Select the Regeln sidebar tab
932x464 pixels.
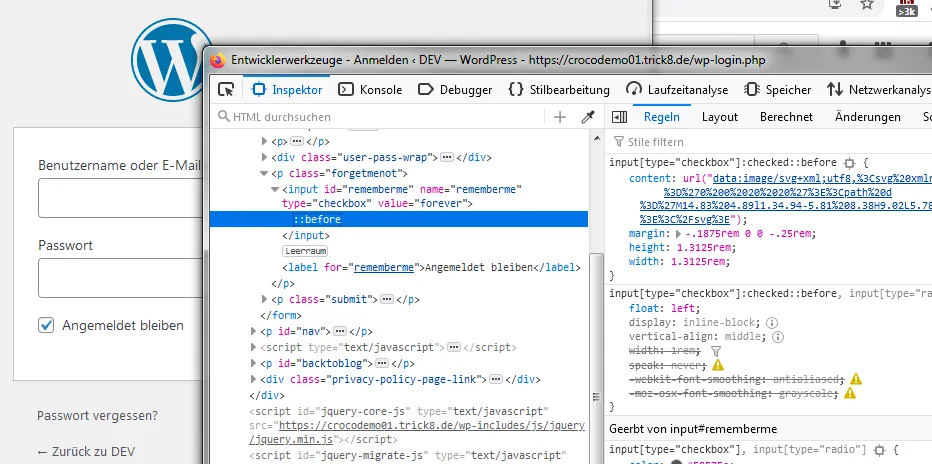(x=662, y=117)
